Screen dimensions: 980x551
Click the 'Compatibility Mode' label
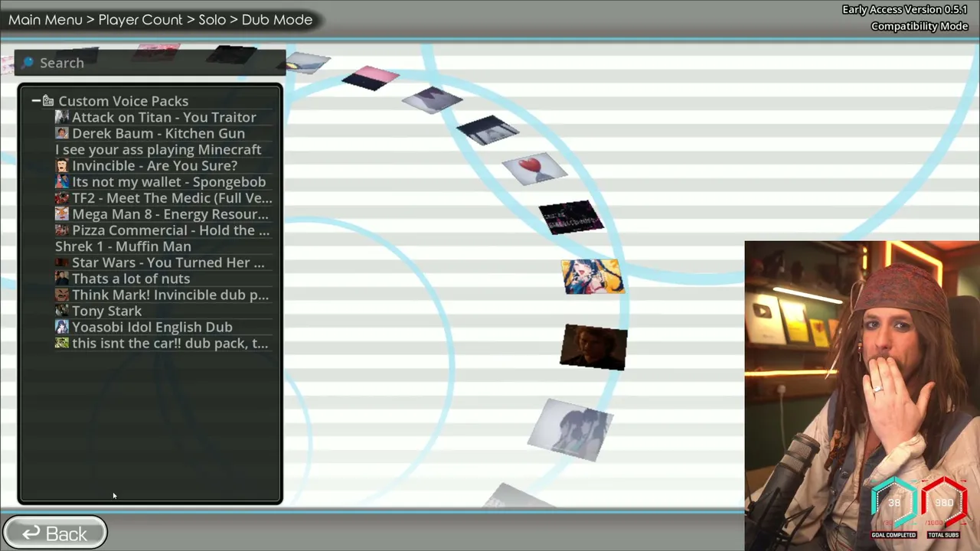pos(920,26)
